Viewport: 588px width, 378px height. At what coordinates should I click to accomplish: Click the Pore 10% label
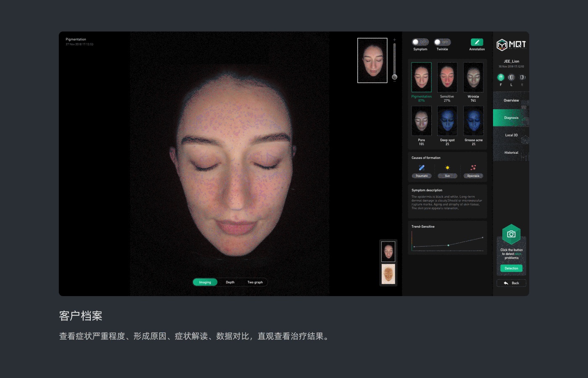[x=421, y=142]
